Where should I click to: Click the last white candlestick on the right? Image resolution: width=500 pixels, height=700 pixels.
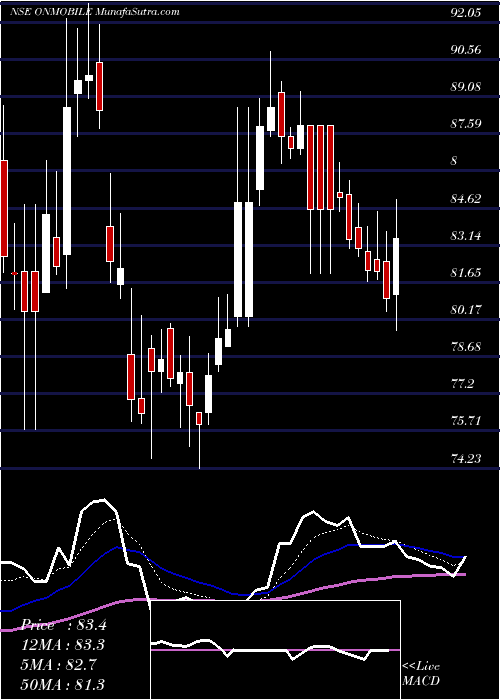click(x=396, y=267)
